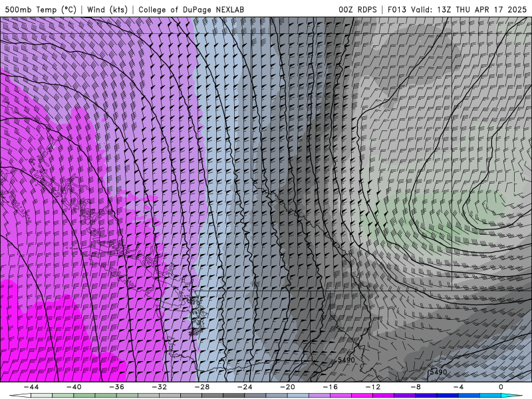This screenshot has width=532, height=399.
Task: Click the -8 color bar label
Action: (416, 387)
